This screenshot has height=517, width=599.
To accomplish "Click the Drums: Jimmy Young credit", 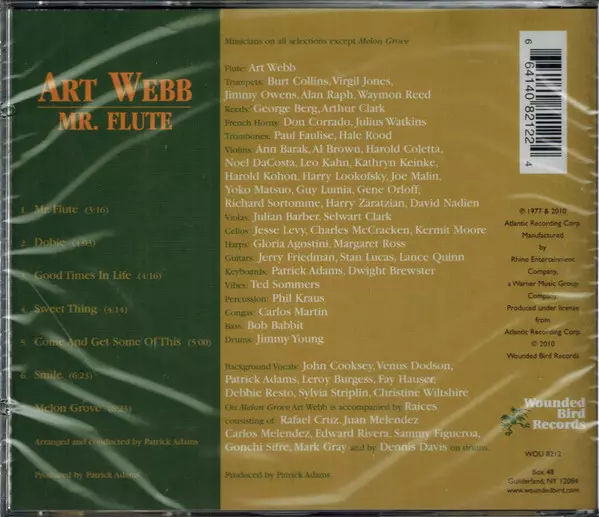I will click(274, 339).
